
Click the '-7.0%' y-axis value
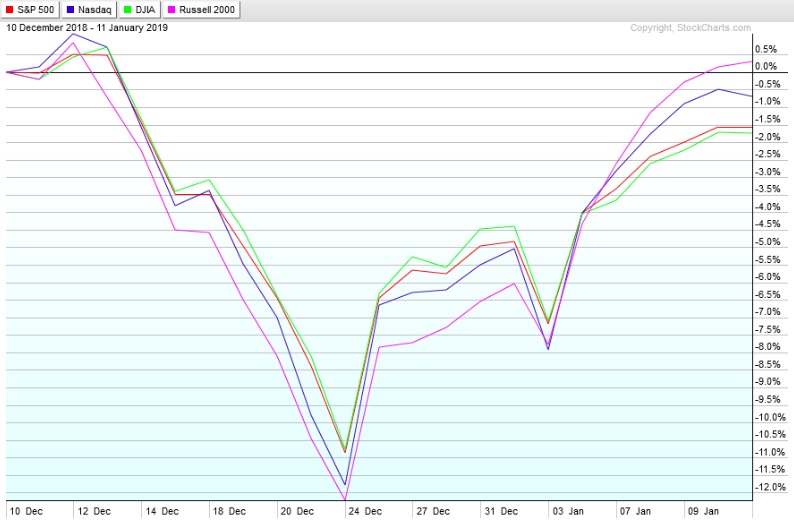coord(768,311)
